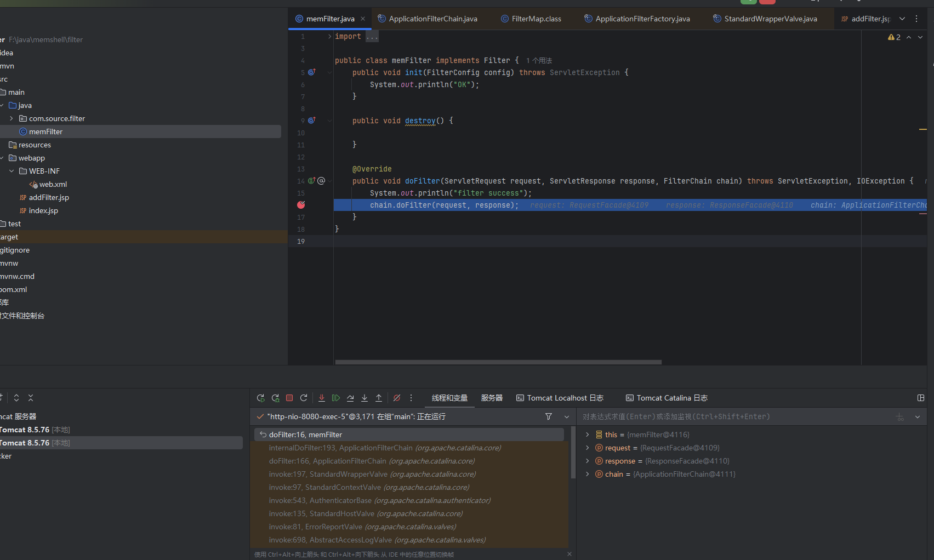The height and width of the screenshot is (560, 934).
Task: Toggle the thread frames filter icon
Action: click(549, 417)
